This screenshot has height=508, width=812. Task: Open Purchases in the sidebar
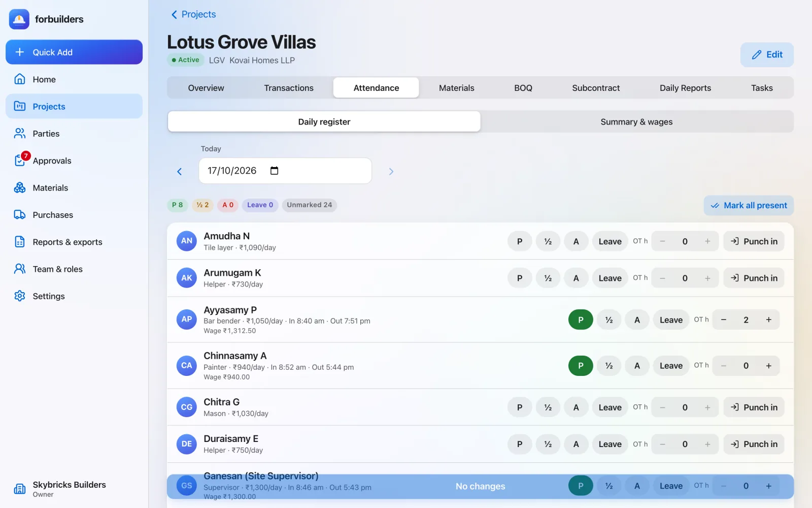tap(74, 215)
